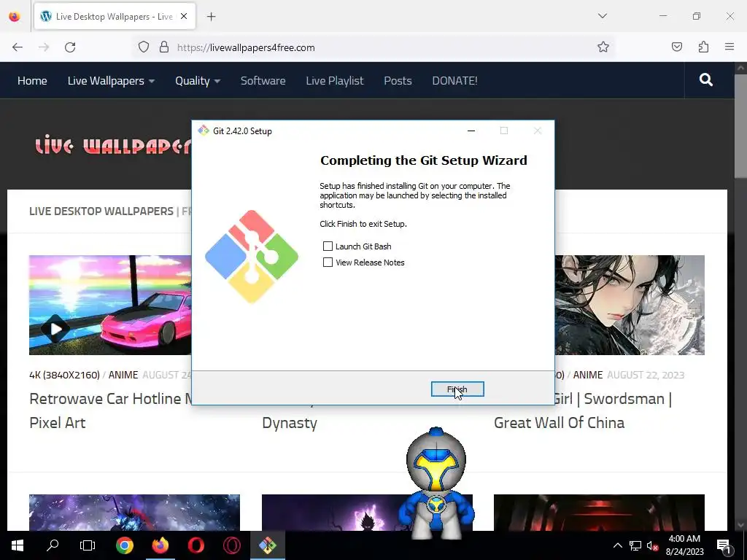The height and width of the screenshot is (560, 747).
Task: Open the Save to Pocket icon
Action: (x=677, y=47)
